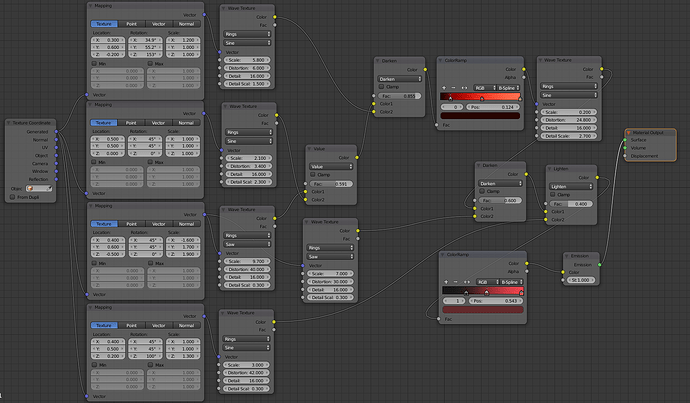Open the Lighten blend type dropdown

pos(571,187)
